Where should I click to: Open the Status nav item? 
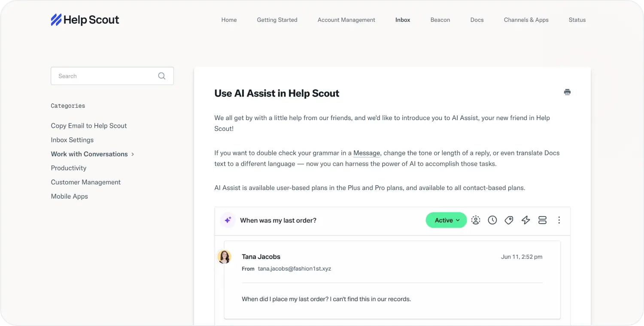click(577, 20)
